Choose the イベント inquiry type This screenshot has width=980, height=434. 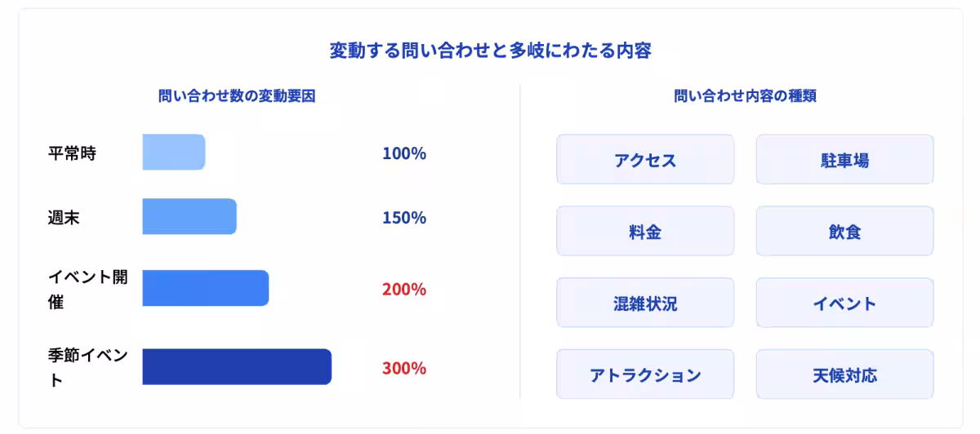click(844, 303)
